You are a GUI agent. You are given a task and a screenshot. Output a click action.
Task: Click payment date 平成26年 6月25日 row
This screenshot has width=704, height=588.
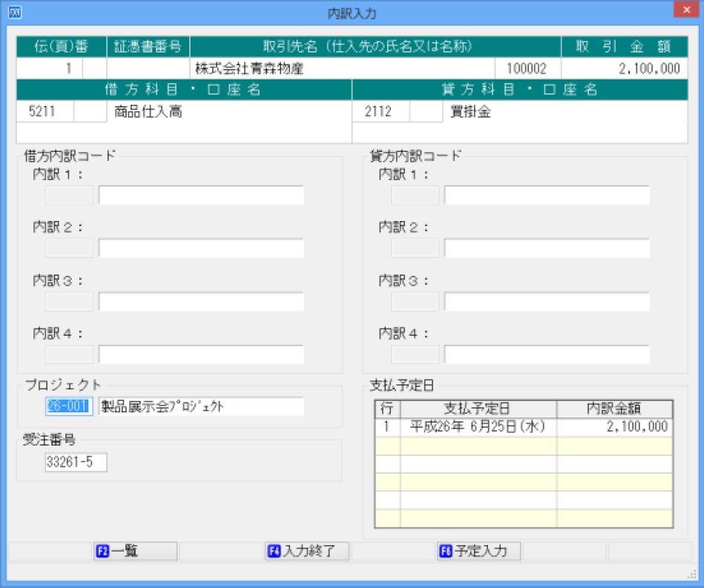475,426
